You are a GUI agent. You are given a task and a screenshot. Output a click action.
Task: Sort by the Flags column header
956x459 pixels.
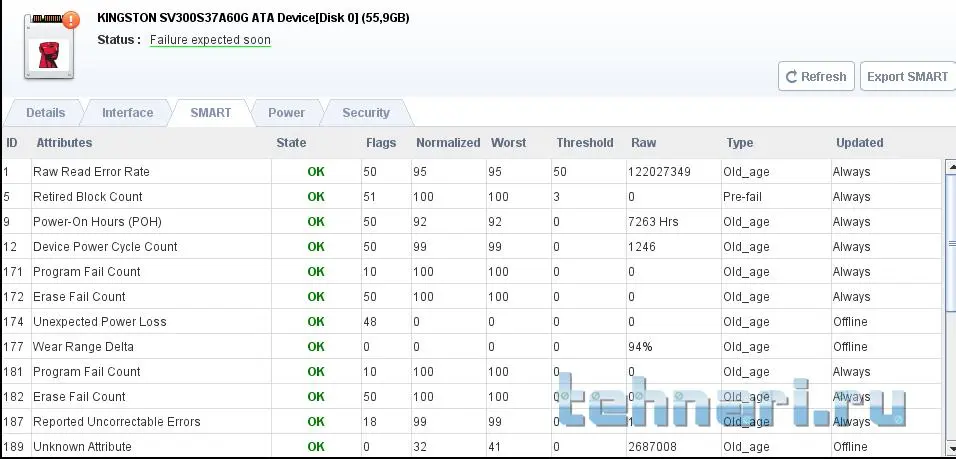(x=381, y=143)
